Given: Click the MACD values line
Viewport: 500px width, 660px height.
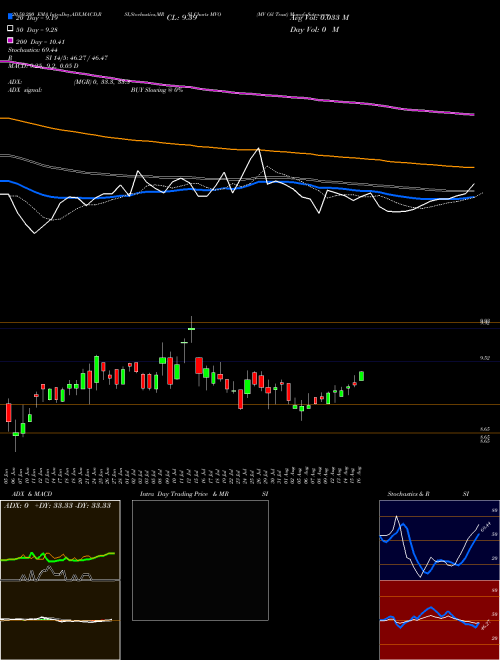Looking at the screenshot, I should pyautogui.click(x=43, y=66).
